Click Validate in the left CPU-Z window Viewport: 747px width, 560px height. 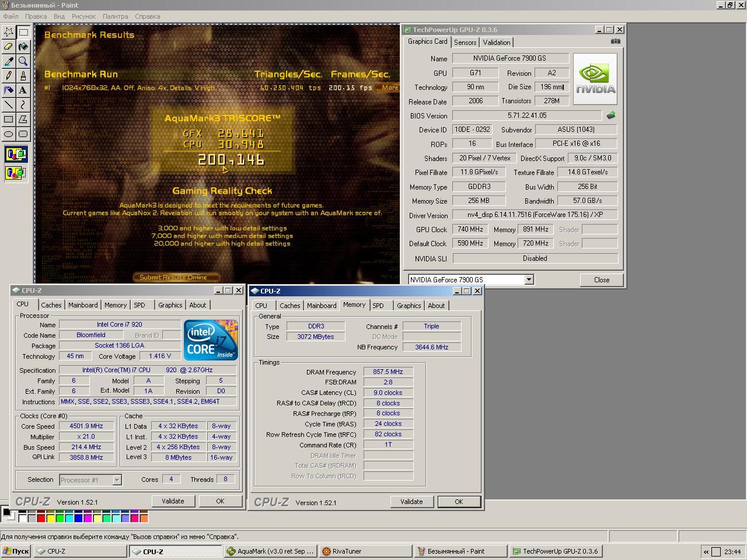coord(173,501)
